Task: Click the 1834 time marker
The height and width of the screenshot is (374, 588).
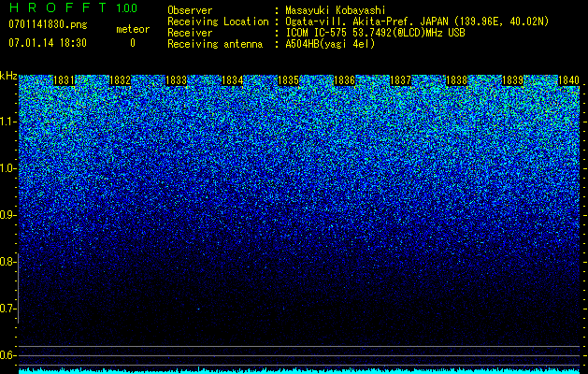Action: point(233,80)
